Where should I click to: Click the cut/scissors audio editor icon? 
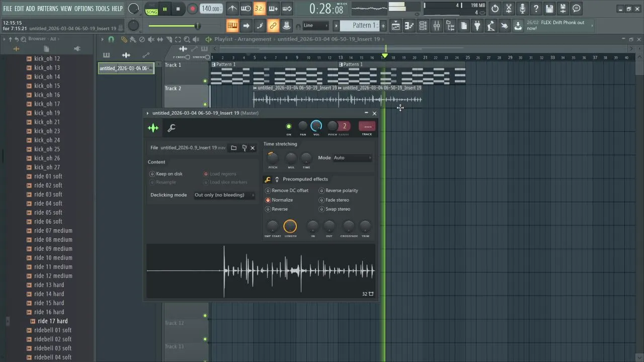(509, 9)
